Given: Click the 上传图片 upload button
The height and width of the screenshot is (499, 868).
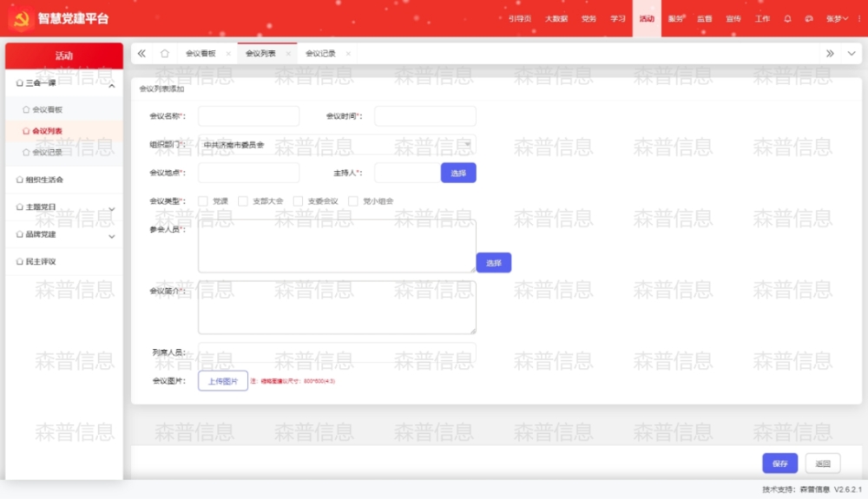Looking at the screenshot, I should pos(223,381).
